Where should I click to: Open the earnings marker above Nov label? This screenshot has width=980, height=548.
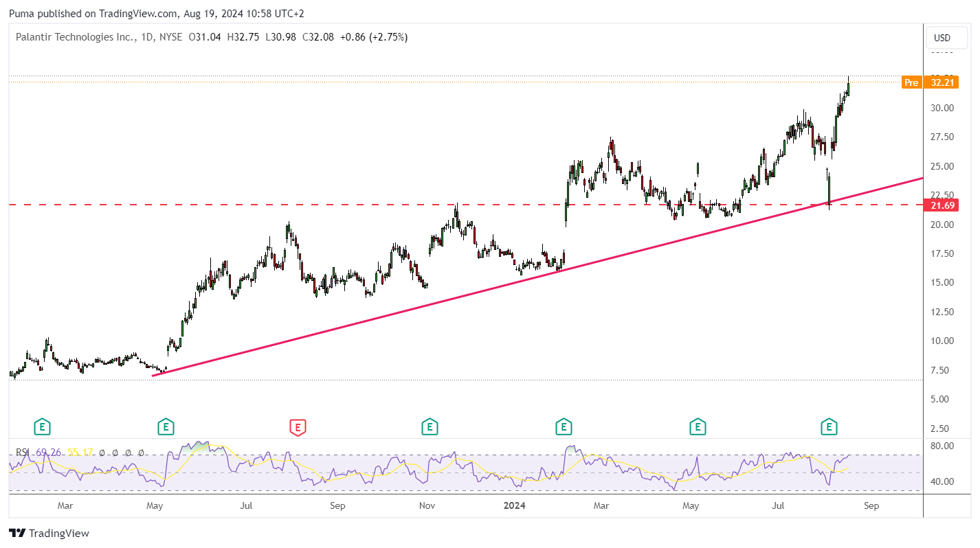tap(430, 427)
